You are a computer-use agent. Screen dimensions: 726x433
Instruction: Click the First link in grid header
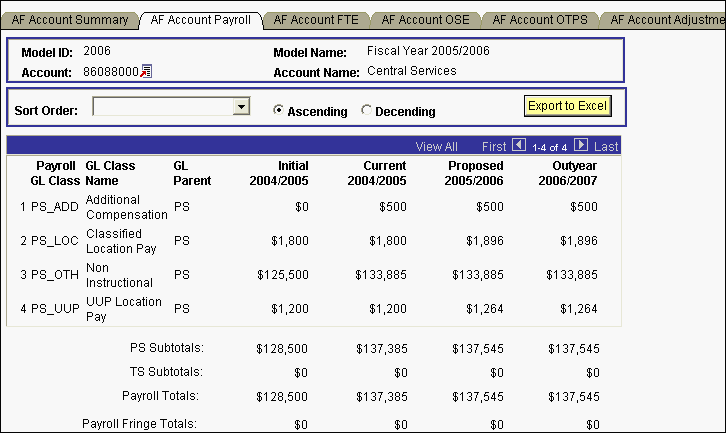tap(494, 146)
